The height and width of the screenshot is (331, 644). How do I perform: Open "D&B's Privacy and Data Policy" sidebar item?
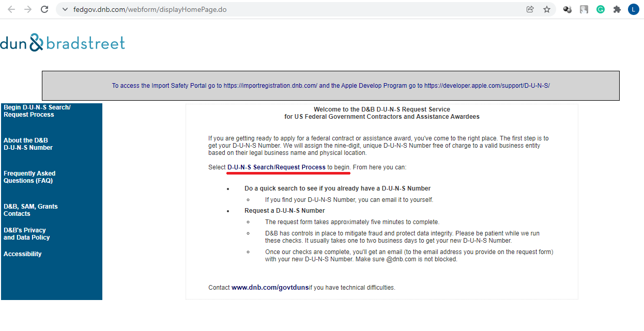pos(27,234)
